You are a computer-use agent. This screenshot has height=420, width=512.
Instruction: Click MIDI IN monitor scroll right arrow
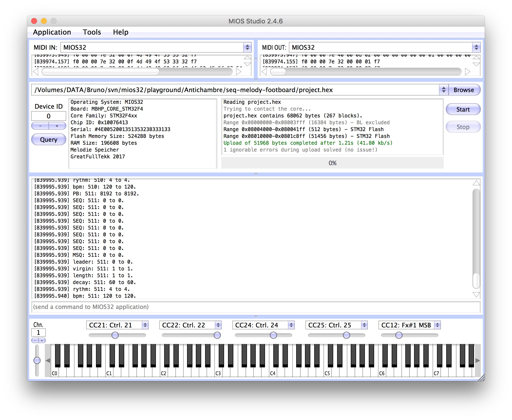[x=239, y=72]
